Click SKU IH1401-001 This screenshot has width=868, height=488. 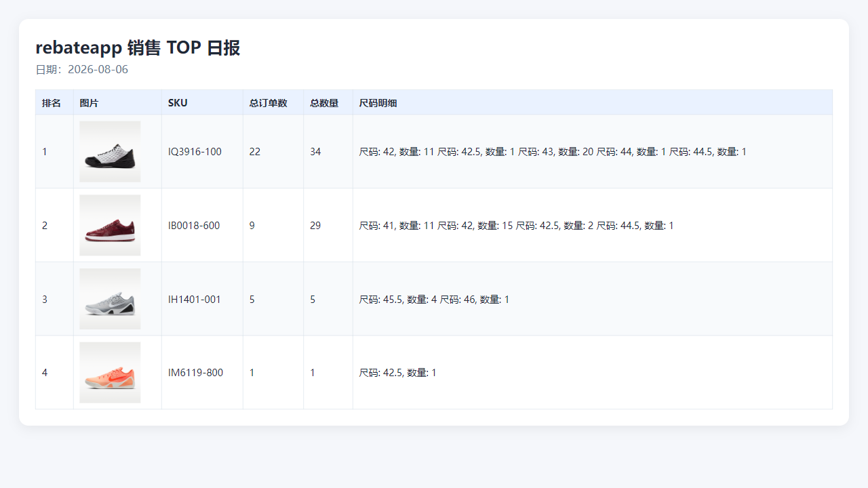[x=195, y=299]
